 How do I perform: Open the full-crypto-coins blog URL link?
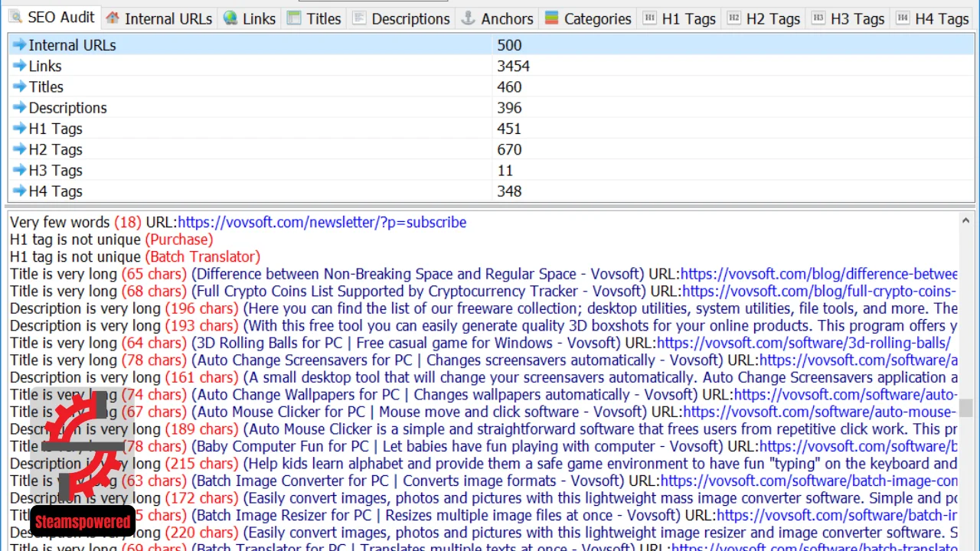[820, 291]
